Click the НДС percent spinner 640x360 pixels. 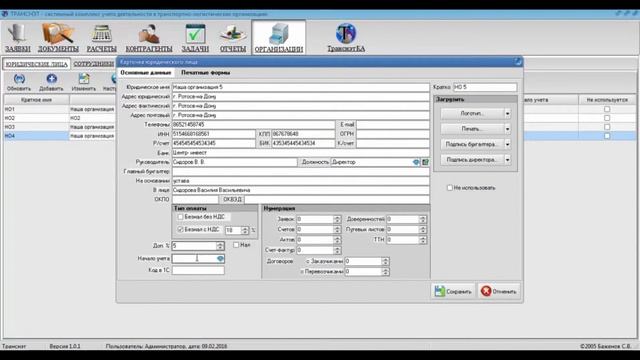click(244, 230)
